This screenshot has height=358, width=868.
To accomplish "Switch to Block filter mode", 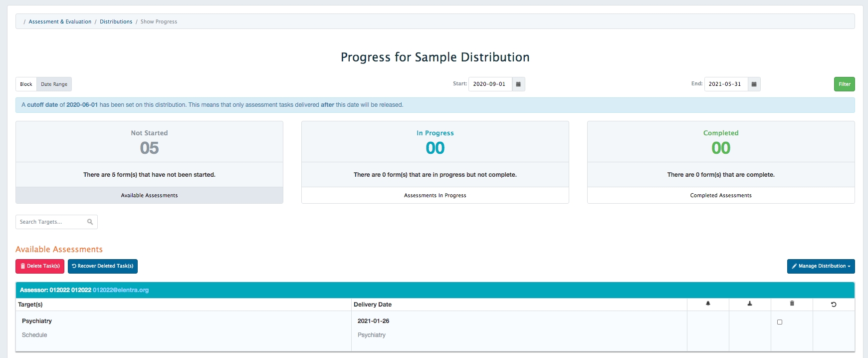I will tap(26, 84).
